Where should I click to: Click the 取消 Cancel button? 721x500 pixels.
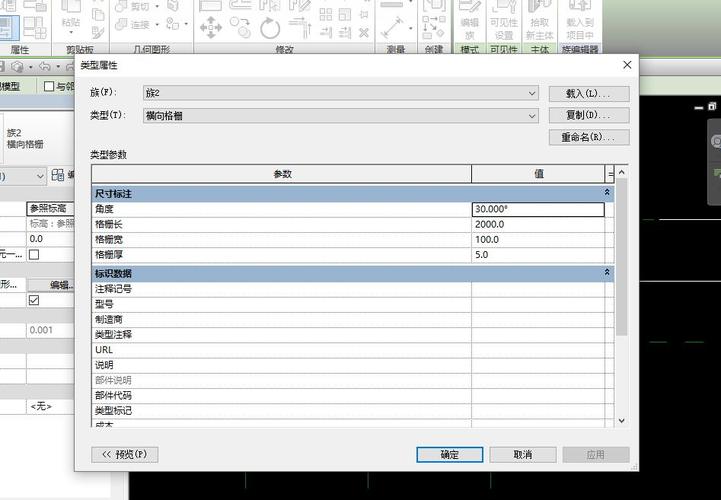coord(523,454)
